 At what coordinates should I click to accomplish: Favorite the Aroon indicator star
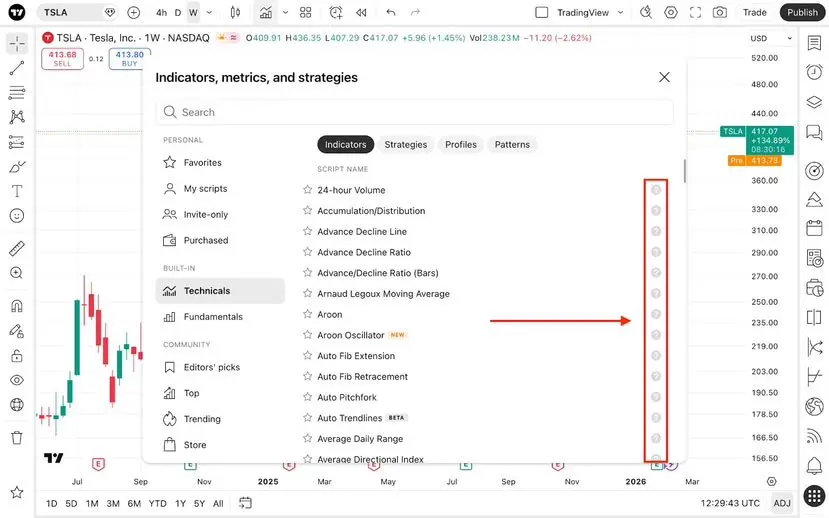308,314
